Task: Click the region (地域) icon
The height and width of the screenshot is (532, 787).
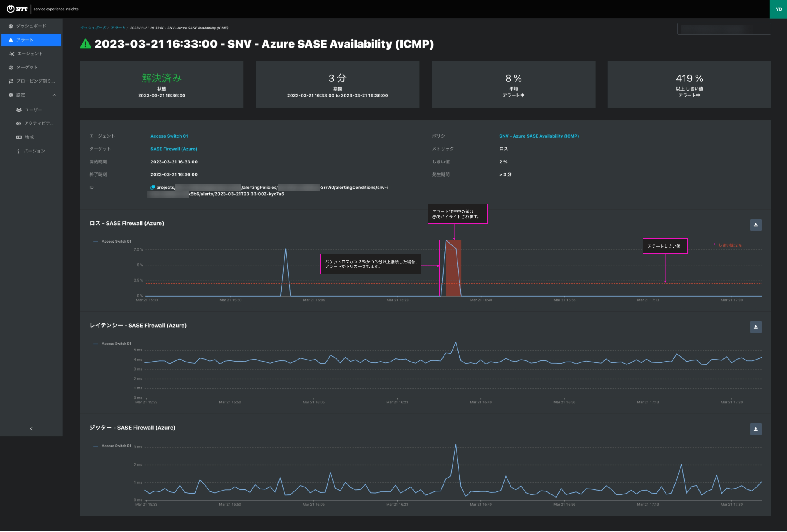Action: coord(19,137)
